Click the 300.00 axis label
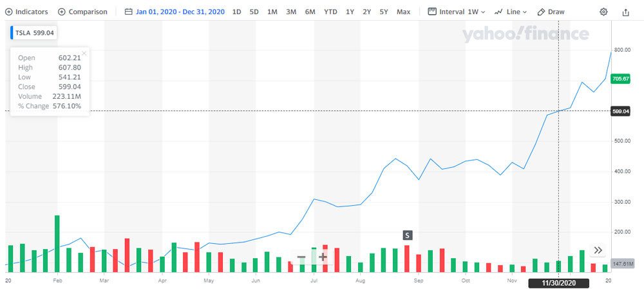Image resolution: width=644 pixels, height=289 pixels. pyautogui.click(x=622, y=202)
